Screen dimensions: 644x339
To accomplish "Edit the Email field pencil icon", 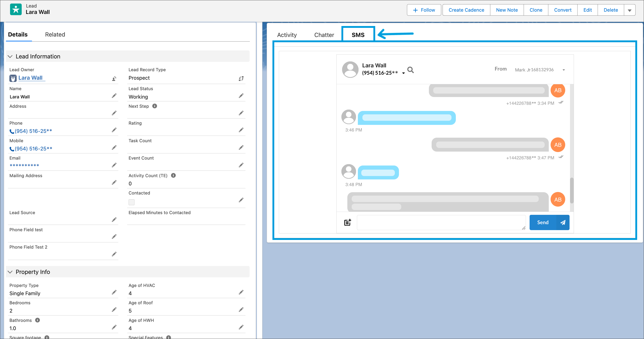I will [114, 165].
